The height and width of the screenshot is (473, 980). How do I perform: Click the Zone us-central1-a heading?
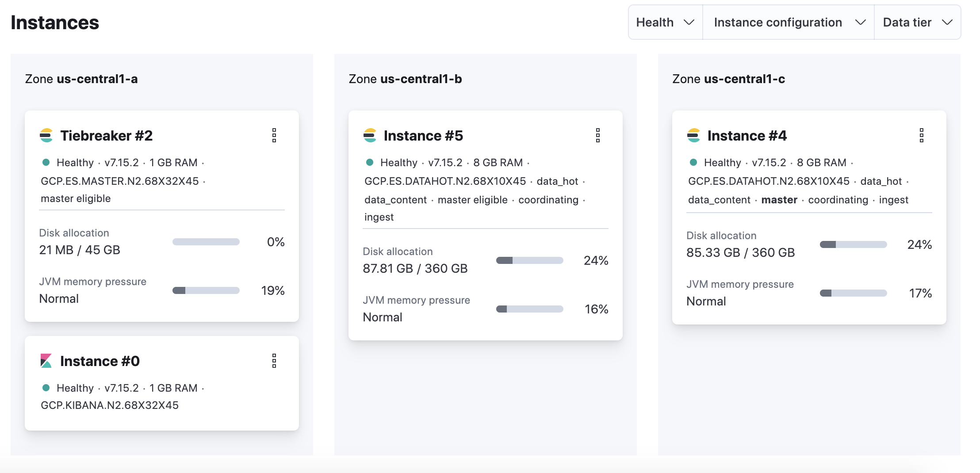pyautogui.click(x=81, y=79)
